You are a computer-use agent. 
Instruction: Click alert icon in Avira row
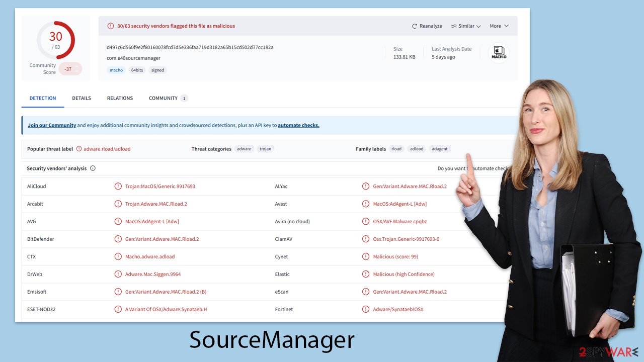[366, 221]
